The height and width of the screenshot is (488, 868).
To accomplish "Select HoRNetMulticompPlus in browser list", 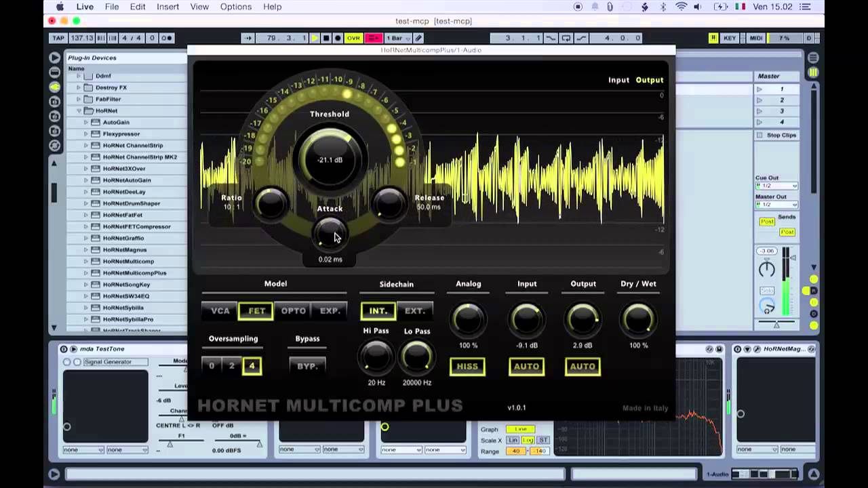I will pos(134,273).
